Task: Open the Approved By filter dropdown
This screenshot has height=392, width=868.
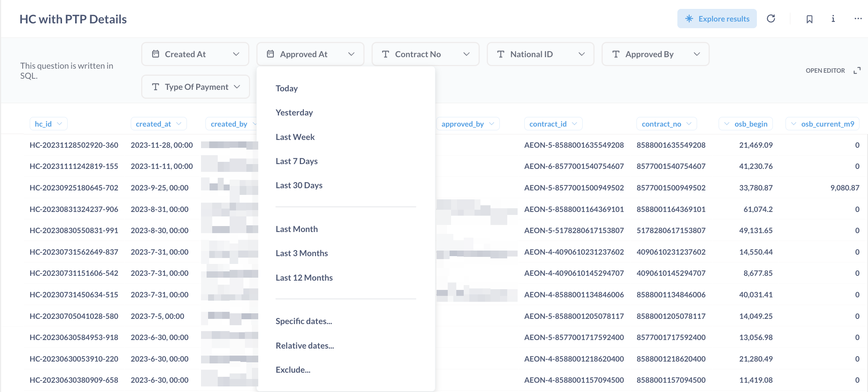Action: click(655, 54)
